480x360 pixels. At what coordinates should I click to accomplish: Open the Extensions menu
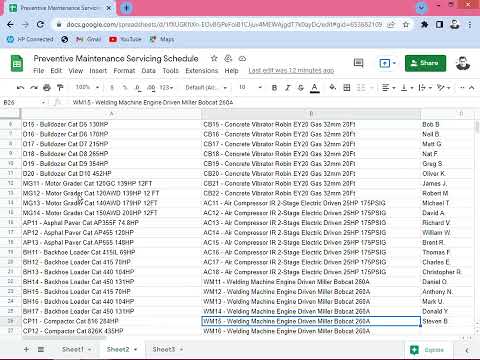pos(202,71)
